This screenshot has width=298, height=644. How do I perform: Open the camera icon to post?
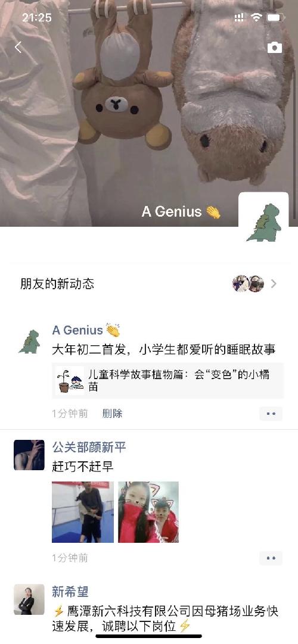pos(275,47)
